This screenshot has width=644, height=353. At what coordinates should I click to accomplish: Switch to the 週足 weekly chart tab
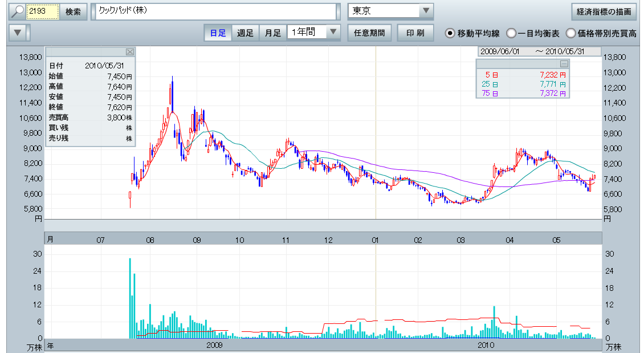(245, 33)
